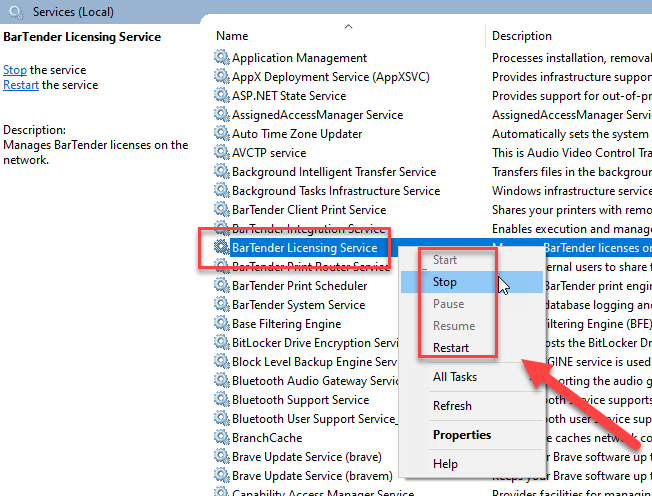Choose Stop in the context menu

click(x=445, y=282)
